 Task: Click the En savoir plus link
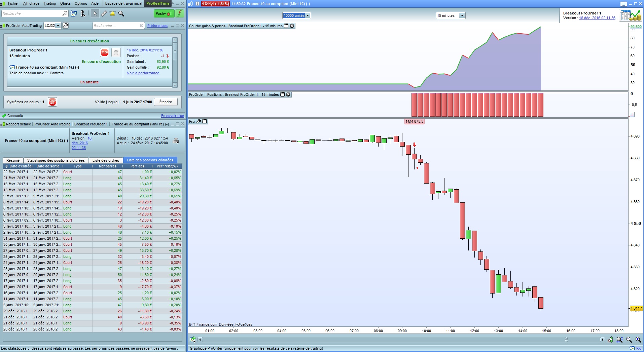coord(173,116)
